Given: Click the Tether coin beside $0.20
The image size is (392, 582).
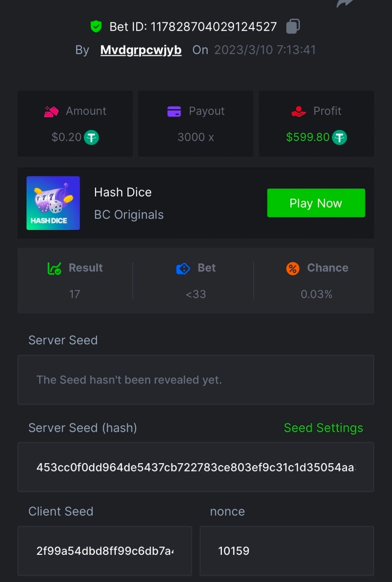Looking at the screenshot, I should click(92, 137).
